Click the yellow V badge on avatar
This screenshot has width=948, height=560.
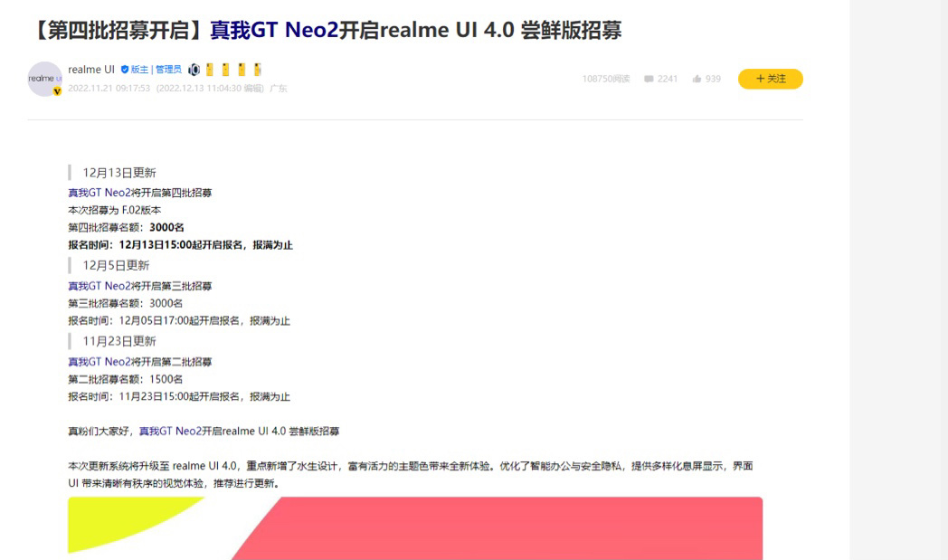[57, 91]
